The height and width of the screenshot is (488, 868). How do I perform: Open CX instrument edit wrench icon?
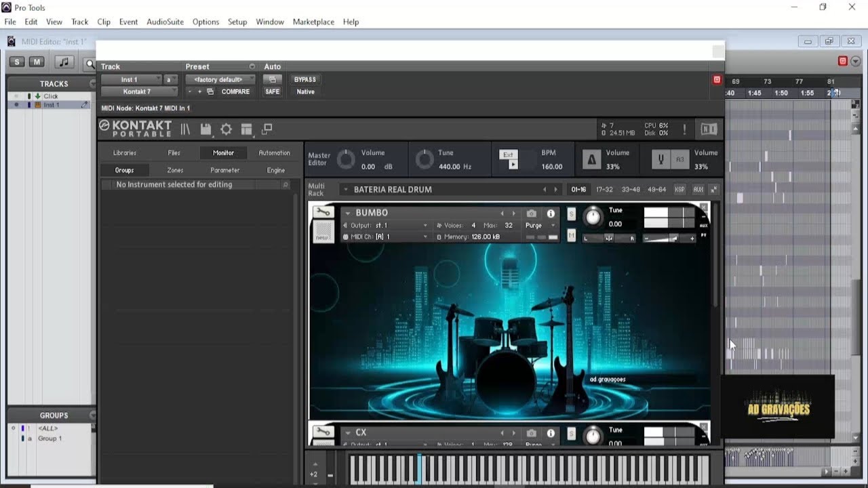click(x=323, y=432)
